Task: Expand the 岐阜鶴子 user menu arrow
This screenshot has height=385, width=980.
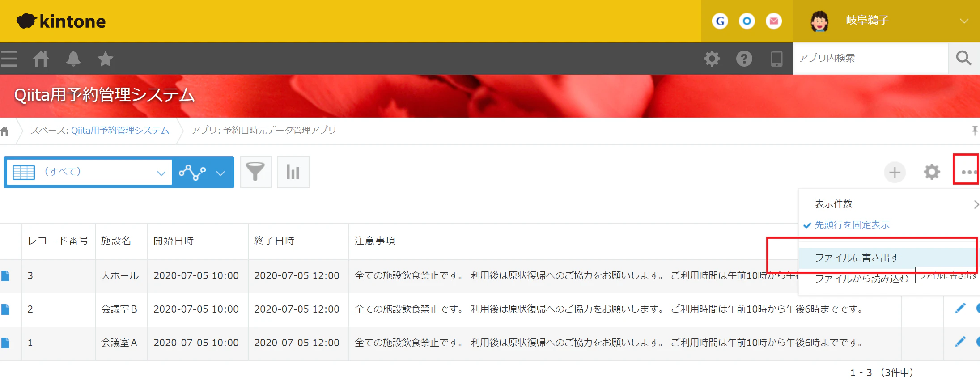Action: 964,21
